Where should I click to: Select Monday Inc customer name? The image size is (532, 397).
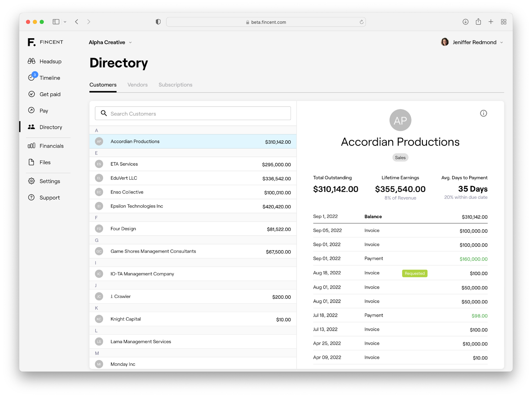tap(123, 364)
